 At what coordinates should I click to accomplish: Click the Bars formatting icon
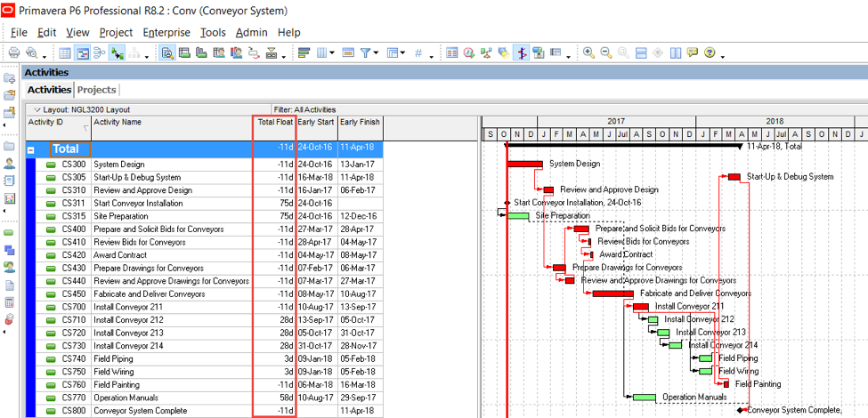(x=304, y=53)
